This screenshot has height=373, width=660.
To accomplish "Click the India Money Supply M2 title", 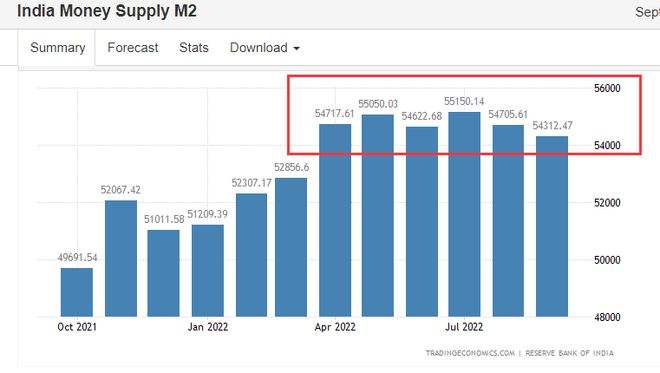I will coord(107,11).
